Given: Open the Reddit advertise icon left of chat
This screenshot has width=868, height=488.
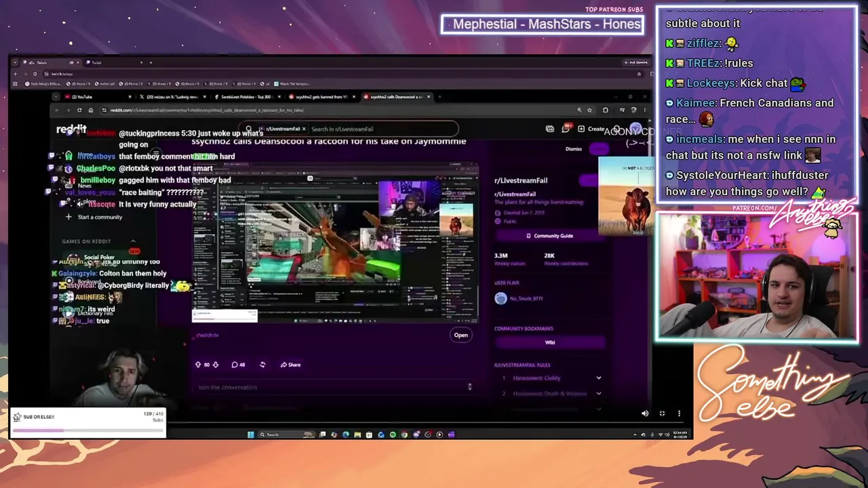Looking at the screenshot, I should click(550, 129).
